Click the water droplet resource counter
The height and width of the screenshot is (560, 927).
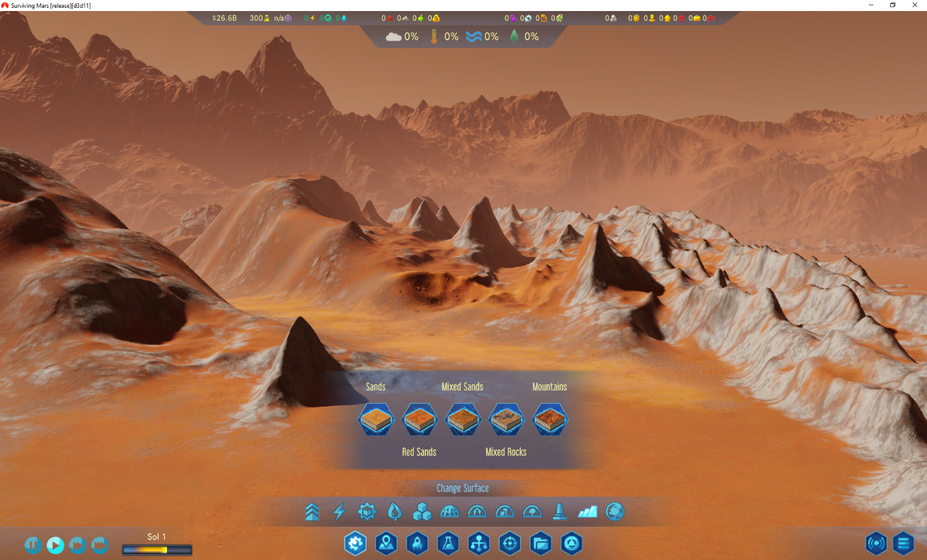coord(341,18)
